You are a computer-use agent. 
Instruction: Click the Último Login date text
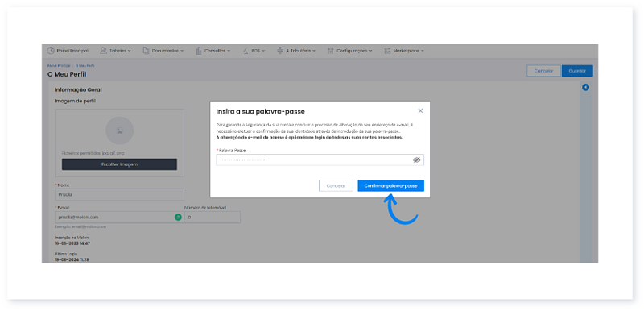point(72,259)
